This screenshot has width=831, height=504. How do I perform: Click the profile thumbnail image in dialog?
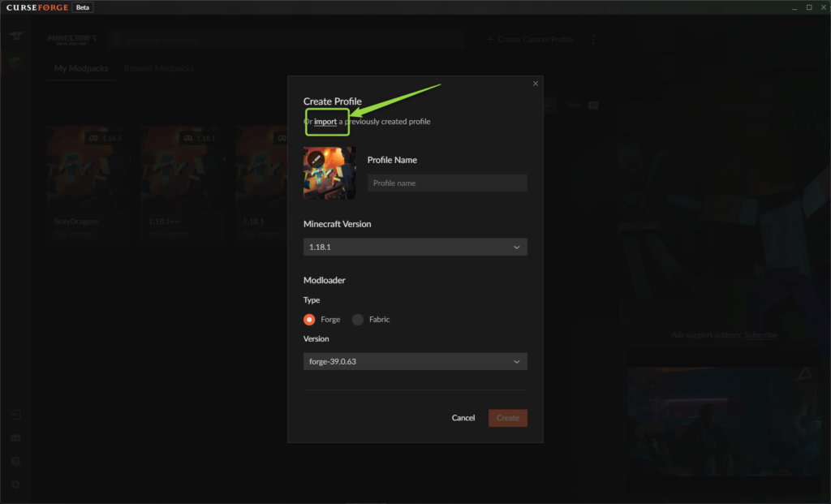coord(329,173)
